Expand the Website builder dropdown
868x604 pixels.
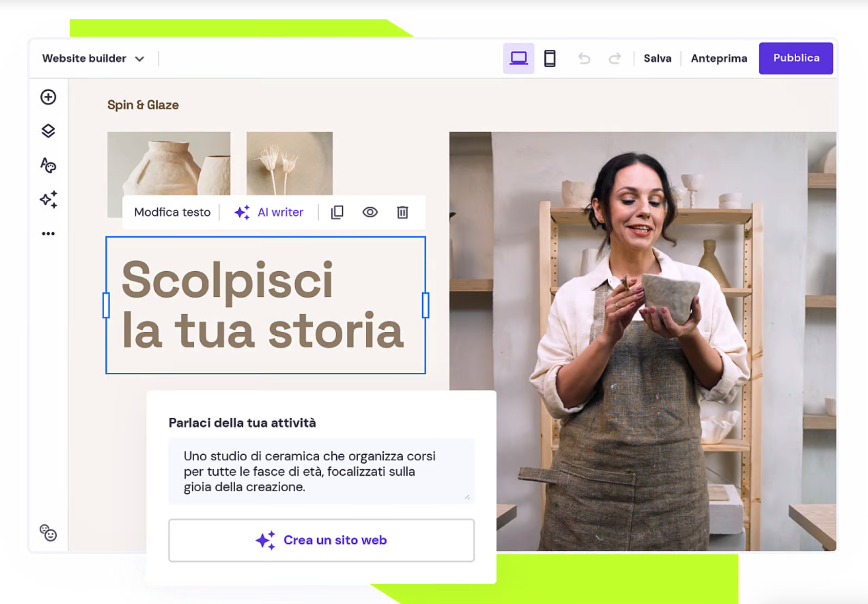click(x=93, y=58)
